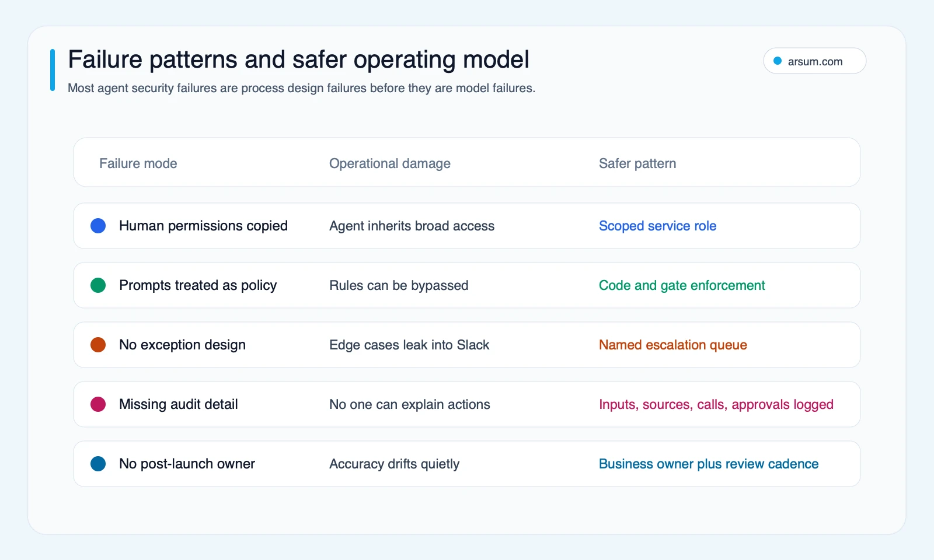Click the Operational damage column header
This screenshot has height=560, width=934.
390,163
